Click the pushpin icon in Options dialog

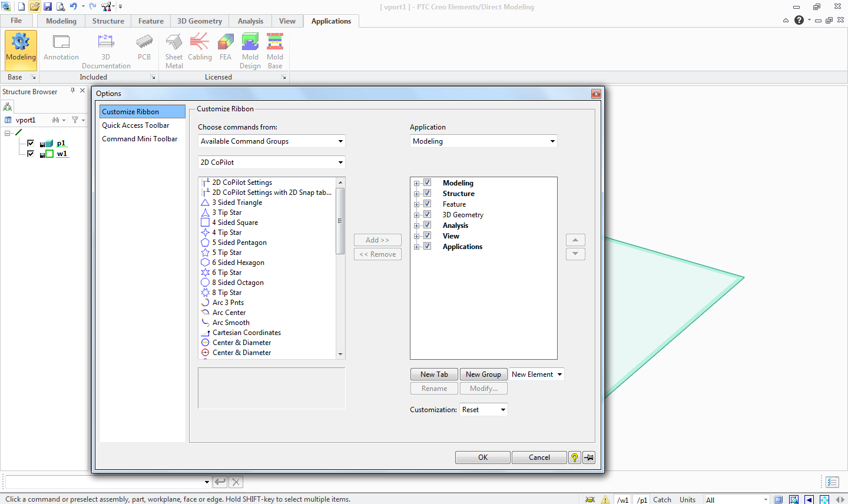pos(589,457)
